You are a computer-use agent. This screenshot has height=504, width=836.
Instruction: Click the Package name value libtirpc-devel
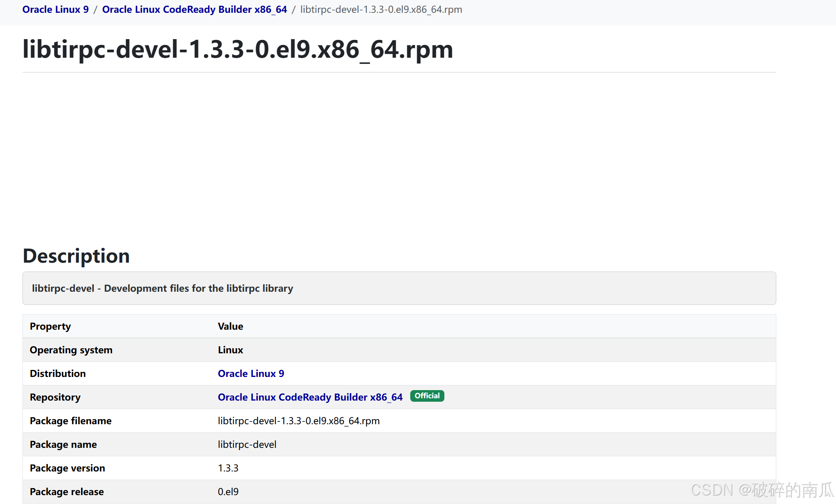247,444
